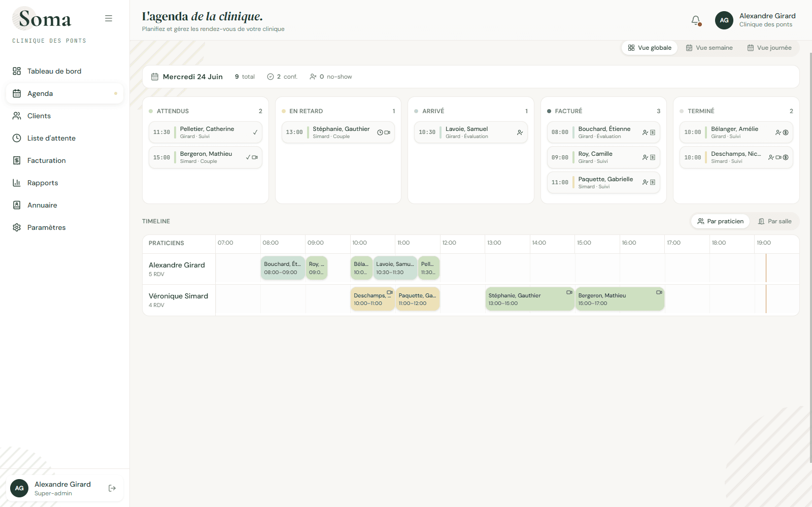Click the video icon on the Bergeron, Mathieu timeline block
Screen dimensions: 812x507
point(659,292)
